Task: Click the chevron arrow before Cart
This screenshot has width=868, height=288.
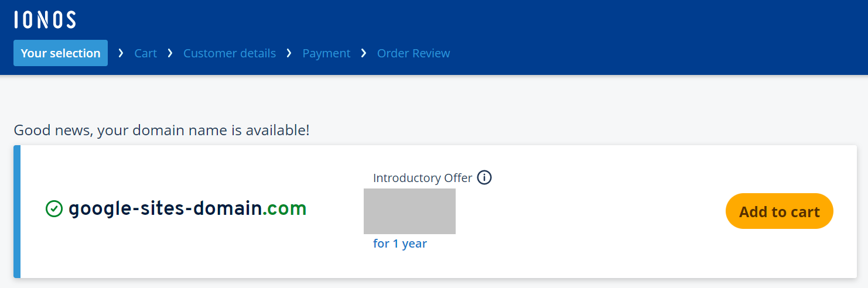Action: (121, 53)
